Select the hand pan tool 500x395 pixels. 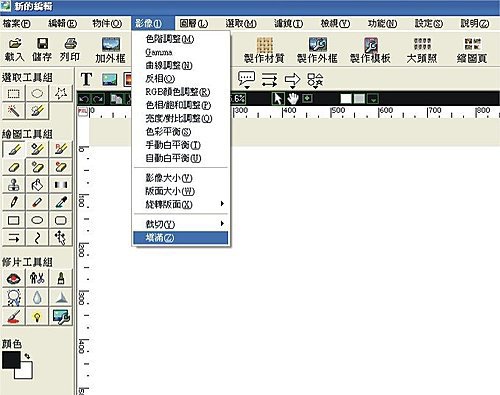pos(293,98)
